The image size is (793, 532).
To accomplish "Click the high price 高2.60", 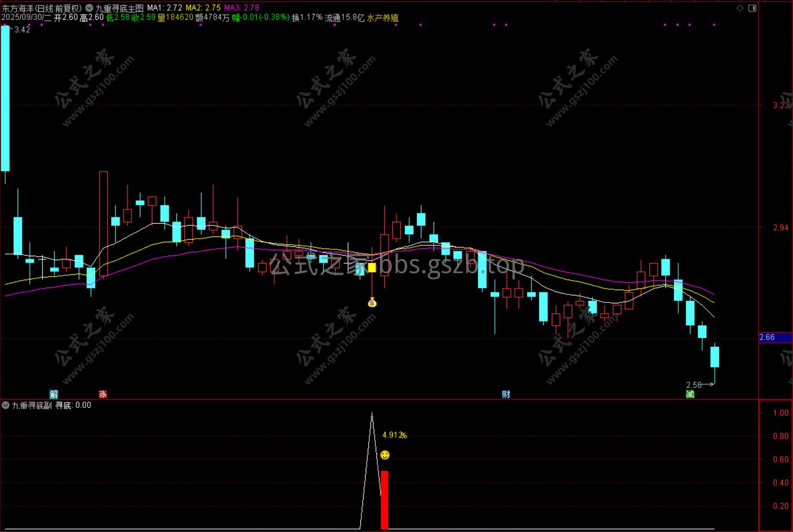I will tap(91, 18).
